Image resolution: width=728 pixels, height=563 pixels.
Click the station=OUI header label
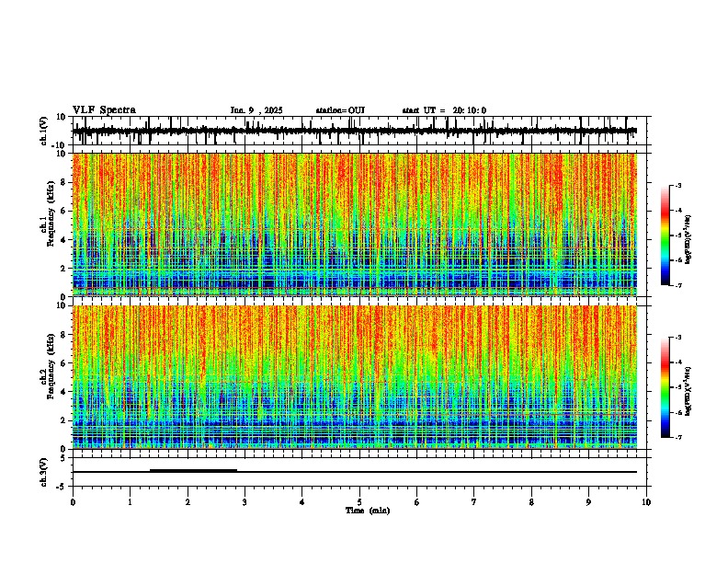[340, 110]
